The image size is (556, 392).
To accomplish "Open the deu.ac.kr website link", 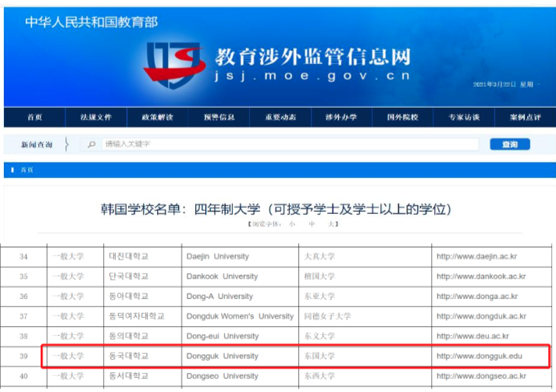I will (472, 336).
